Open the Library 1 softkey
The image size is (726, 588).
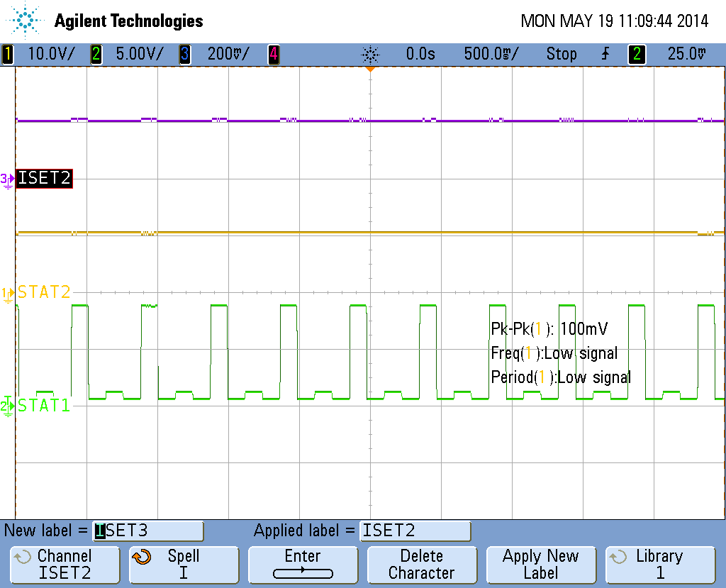(x=660, y=565)
